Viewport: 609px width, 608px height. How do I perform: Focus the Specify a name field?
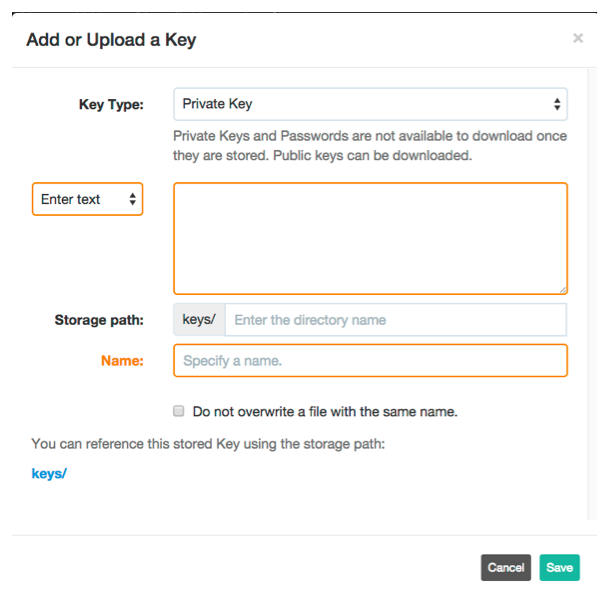point(370,360)
